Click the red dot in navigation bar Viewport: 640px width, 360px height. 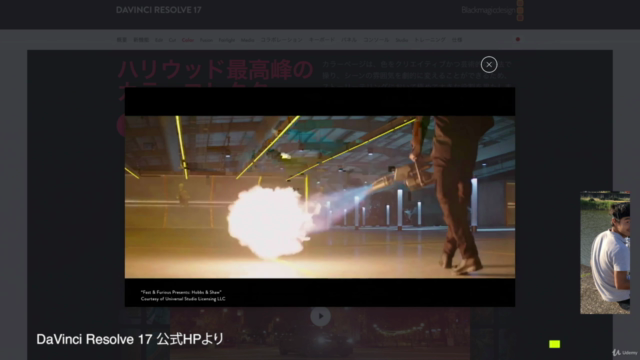point(518,39)
